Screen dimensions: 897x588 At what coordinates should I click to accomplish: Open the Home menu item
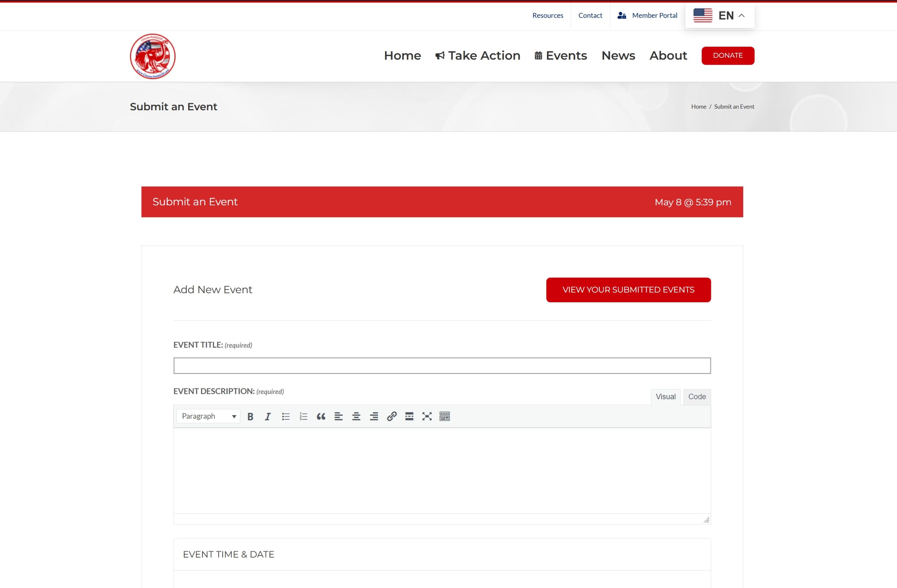click(402, 56)
